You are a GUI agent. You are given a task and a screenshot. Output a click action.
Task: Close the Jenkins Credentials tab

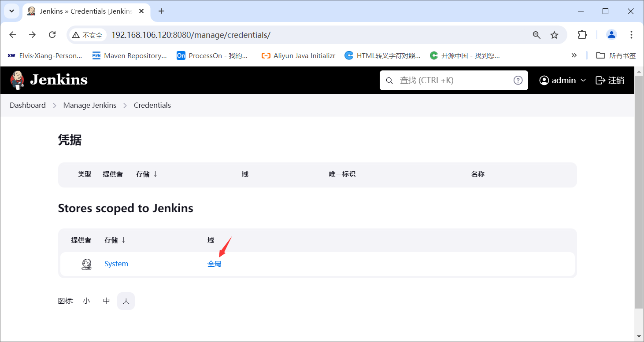(142, 11)
